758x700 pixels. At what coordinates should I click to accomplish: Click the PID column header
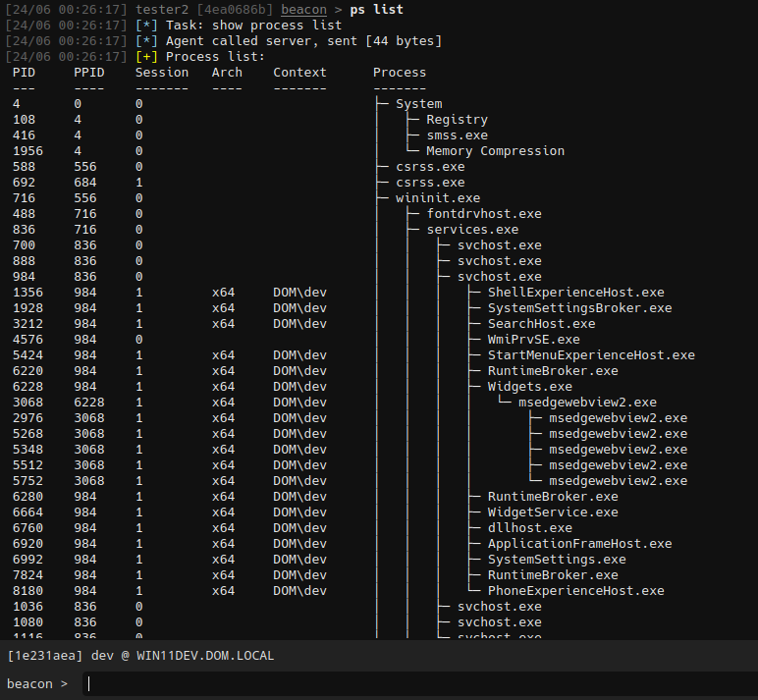pyautogui.click(x=24, y=73)
